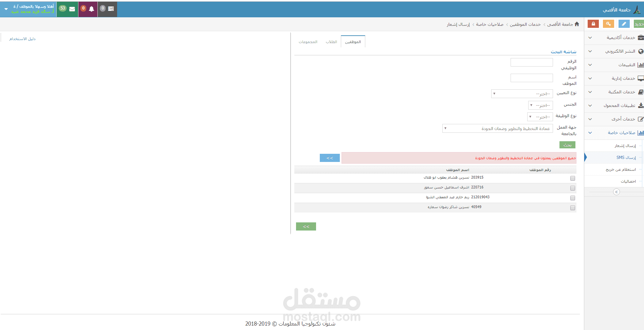644x330 pixels.
Task: Collapse the sidebar with the round arrow icon
Action: pos(617,192)
